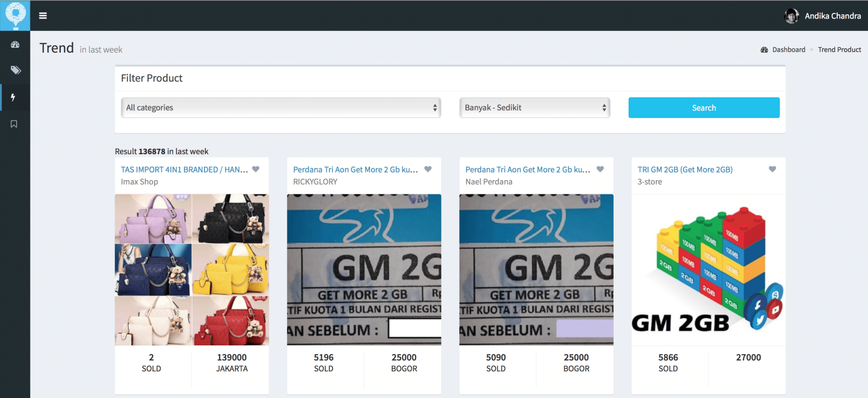
Task: Click the Nael Perdana seller name
Action: click(489, 182)
